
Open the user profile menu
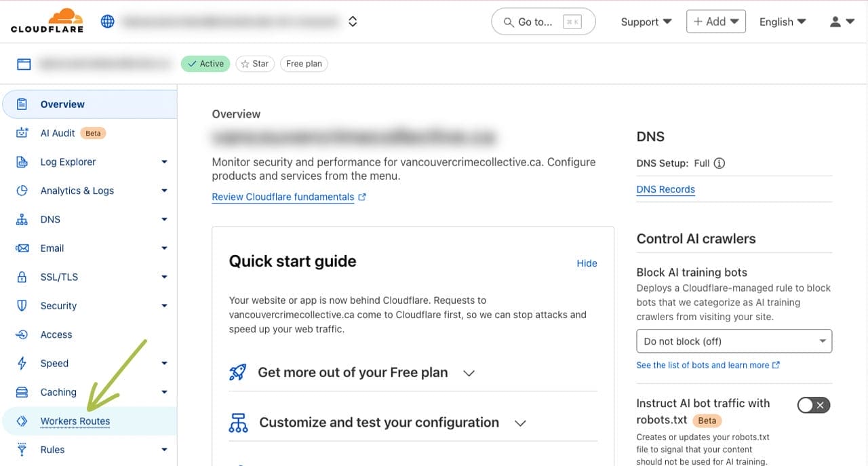pos(842,22)
